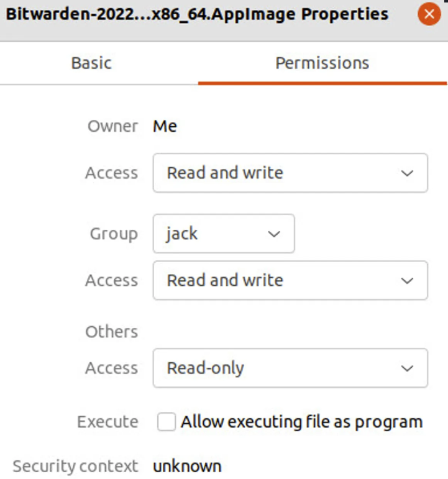Open the Others Access Read-only dropdown
The image size is (448, 479).
[290, 368]
